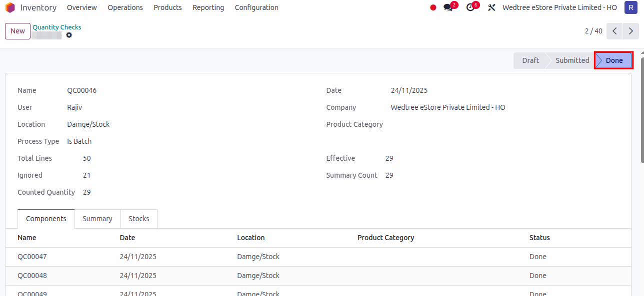644x296 pixels.
Task: Click the New button
Action: coord(17,31)
